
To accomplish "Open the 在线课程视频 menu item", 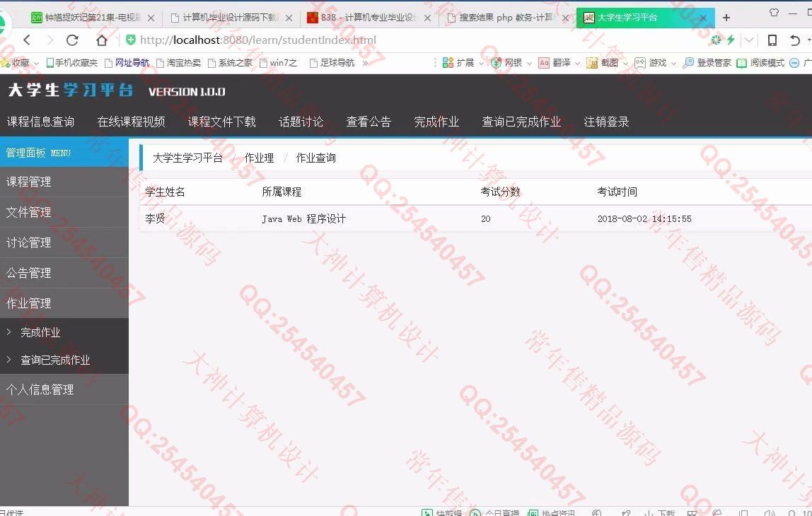I will click(131, 122).
